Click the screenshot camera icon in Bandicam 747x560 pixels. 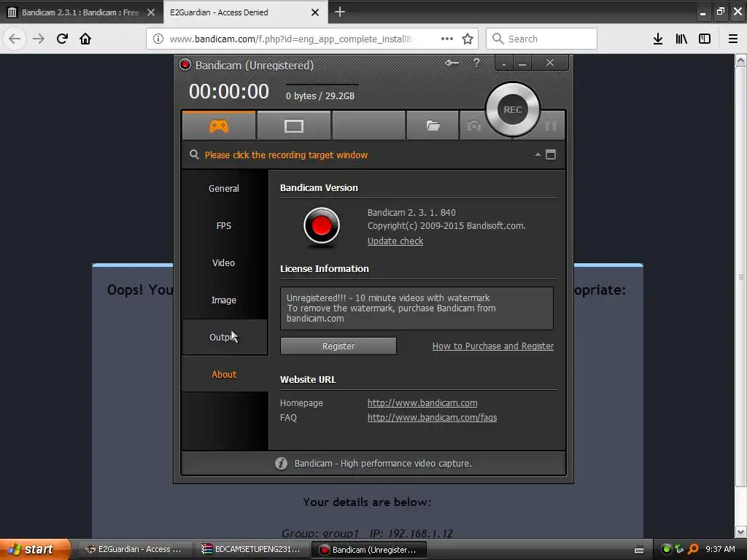[473, 125]
